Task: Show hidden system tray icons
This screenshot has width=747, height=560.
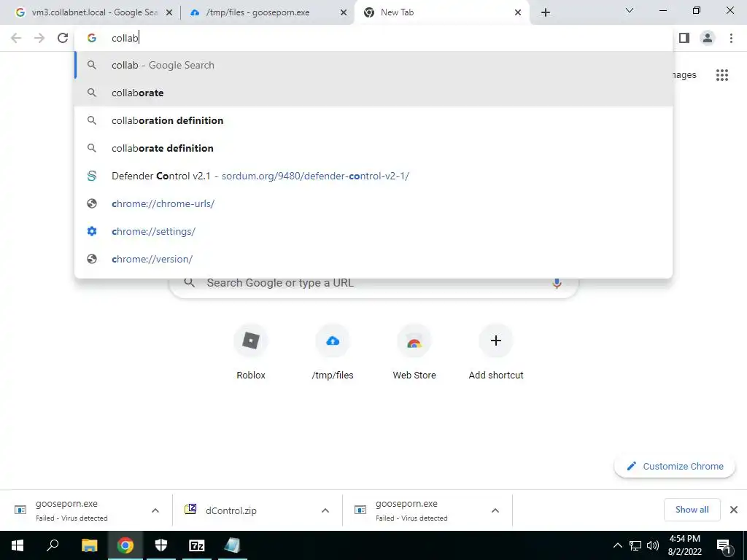Action: [x=617, y=545]
